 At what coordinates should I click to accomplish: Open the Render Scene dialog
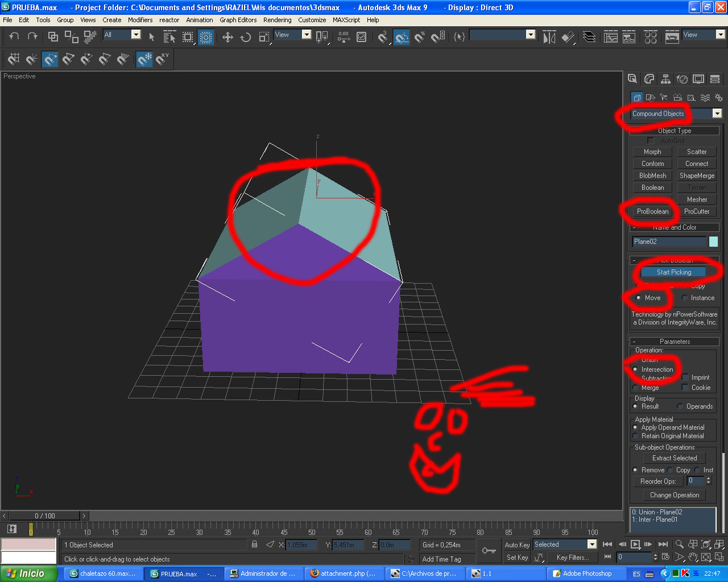pyautogui.click(x=672, y=37)
